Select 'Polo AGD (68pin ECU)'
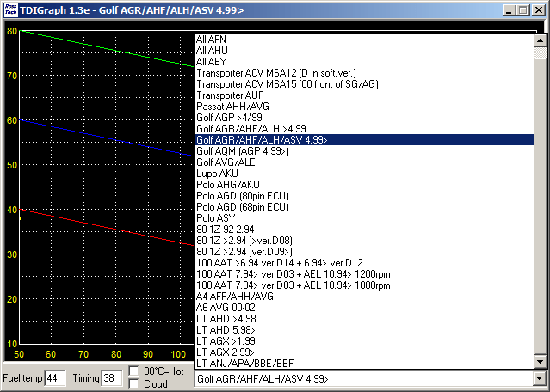The width and height of the screenshot is (550, 392). [x=364, y=207]
